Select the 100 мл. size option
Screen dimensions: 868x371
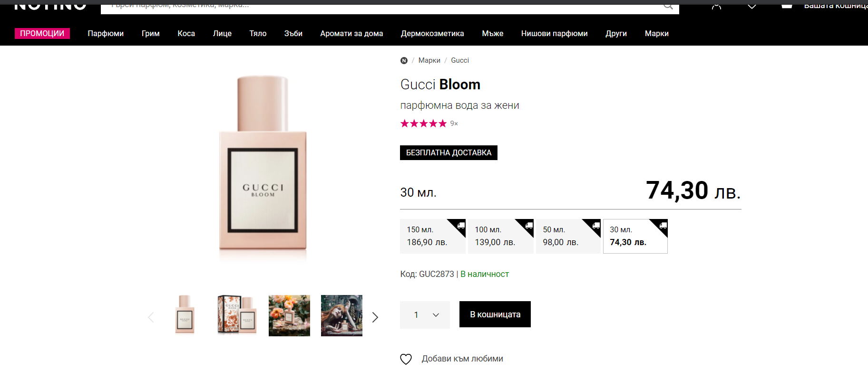click(x=500, y=236)
